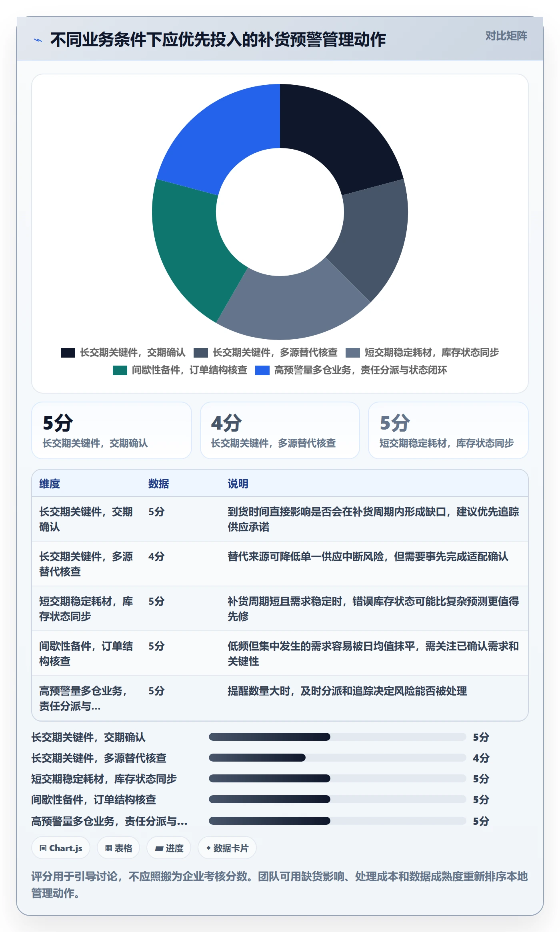Select table row 长交期关键件，多源替代核查
Viewport: 560px width, 932px height.
tap(280, 564)
